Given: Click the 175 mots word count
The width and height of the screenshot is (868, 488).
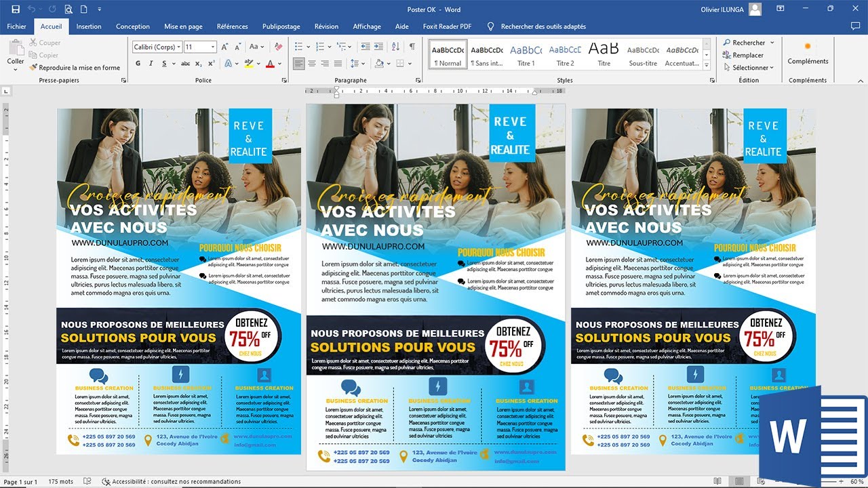Looking at the screenshot, I should coord(61,482).
